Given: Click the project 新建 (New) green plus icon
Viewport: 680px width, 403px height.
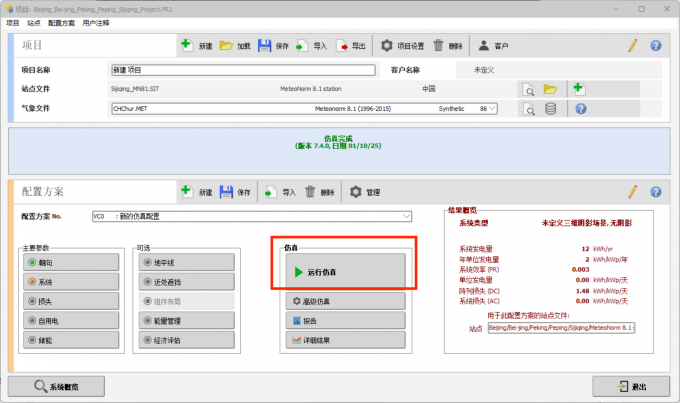Looking at the screenshot, I should pos(187,45).
